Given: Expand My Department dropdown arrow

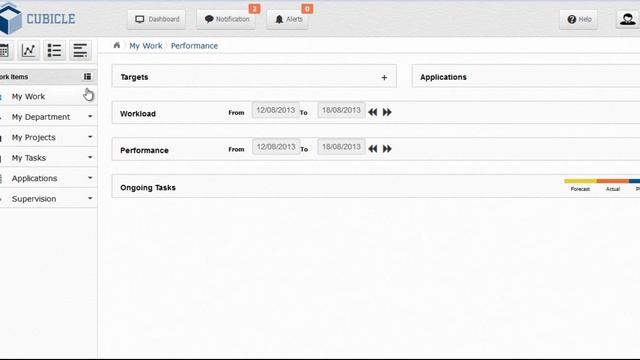Looking at the screenshot, I should click(90, 116).
